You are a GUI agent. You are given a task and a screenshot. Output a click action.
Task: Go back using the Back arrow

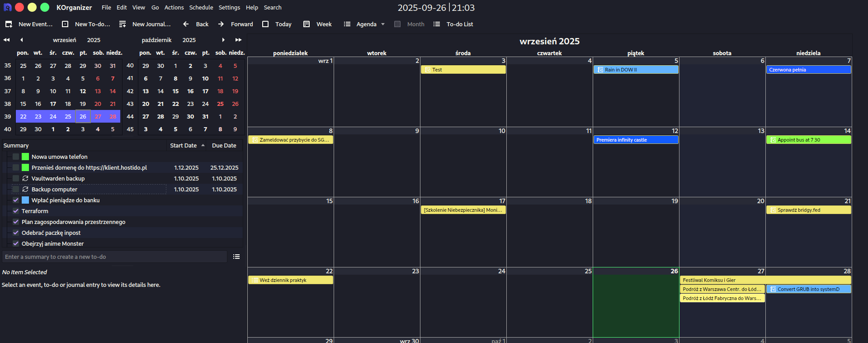pos(186,24)
